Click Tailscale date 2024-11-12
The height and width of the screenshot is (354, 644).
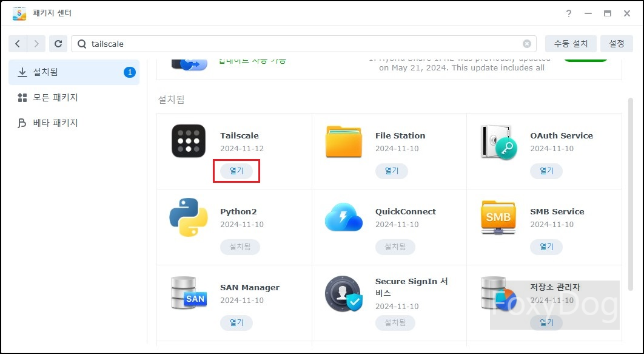(x=242, y=148)
